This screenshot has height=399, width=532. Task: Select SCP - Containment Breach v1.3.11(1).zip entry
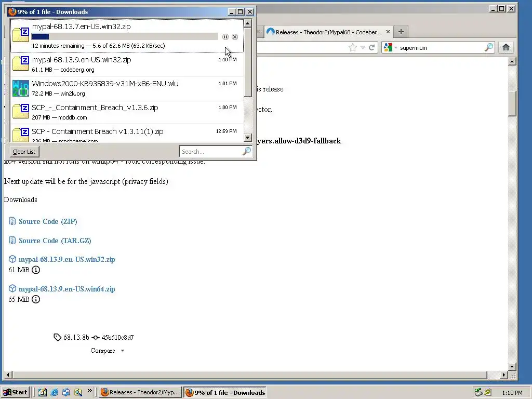click(127, 134)
